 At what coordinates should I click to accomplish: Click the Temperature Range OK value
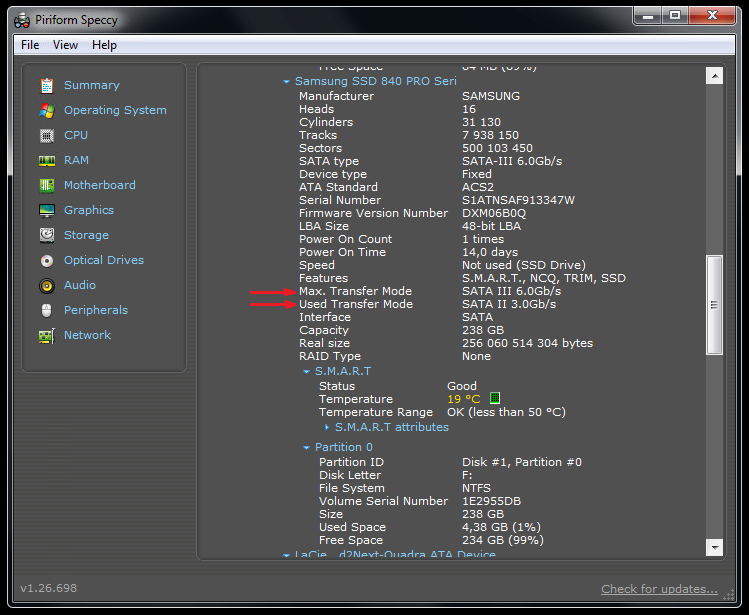click(506, 412)
